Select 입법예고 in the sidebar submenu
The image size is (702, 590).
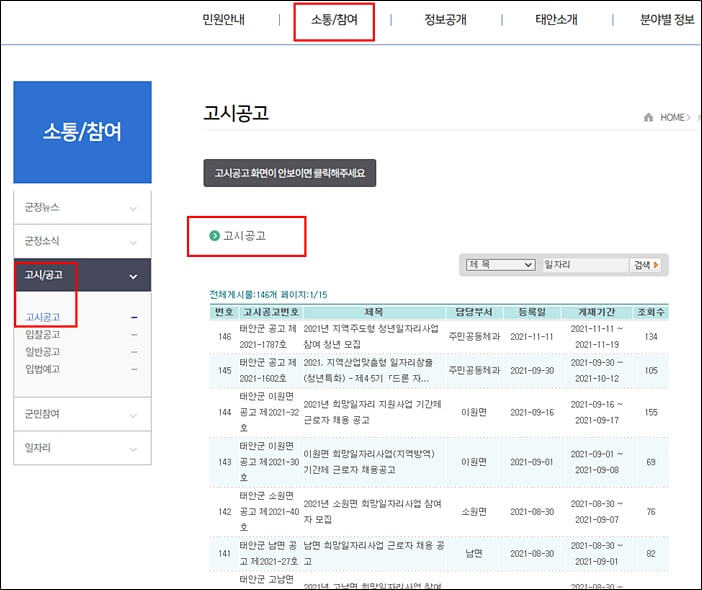point(43,369)
